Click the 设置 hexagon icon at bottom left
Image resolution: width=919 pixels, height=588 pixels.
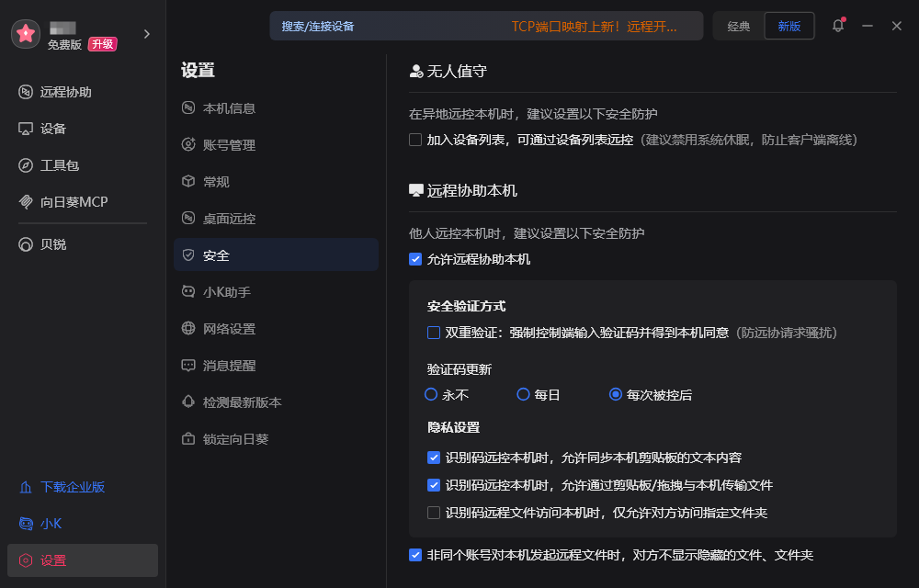25,560
